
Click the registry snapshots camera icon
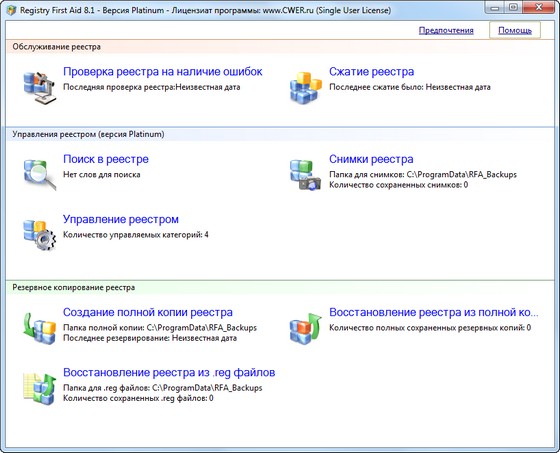pyautogui.click(x=305, y=175)
